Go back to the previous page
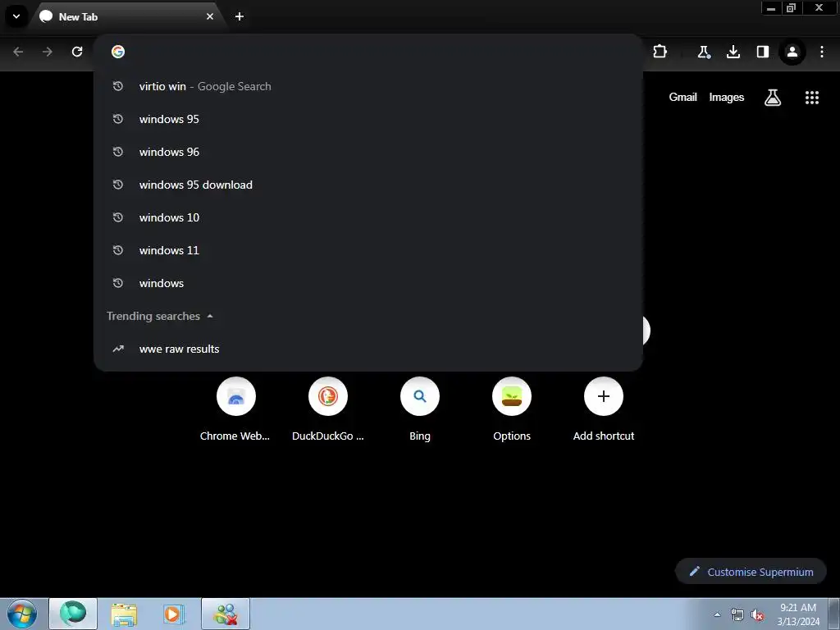Image resolution: width=840 pixels, height=630 pixels. pos(18,52)
